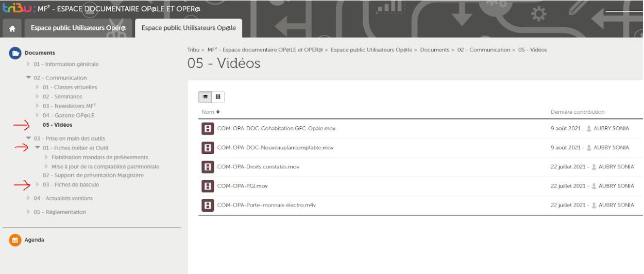Viewport: 644px width, 274px height.
Task: Open COM-OPA-PGI.mov file
Action: (x=243, y=186)
